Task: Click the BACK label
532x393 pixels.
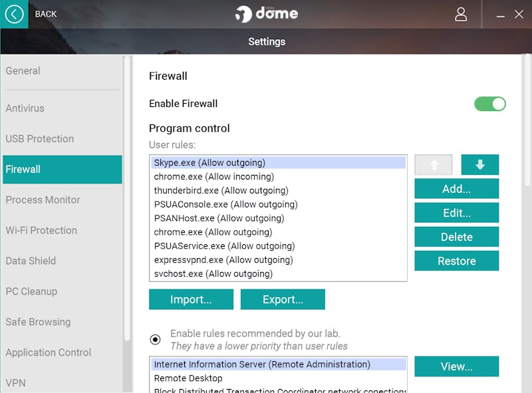Action: pyautogui.click(x=46, y=14)
